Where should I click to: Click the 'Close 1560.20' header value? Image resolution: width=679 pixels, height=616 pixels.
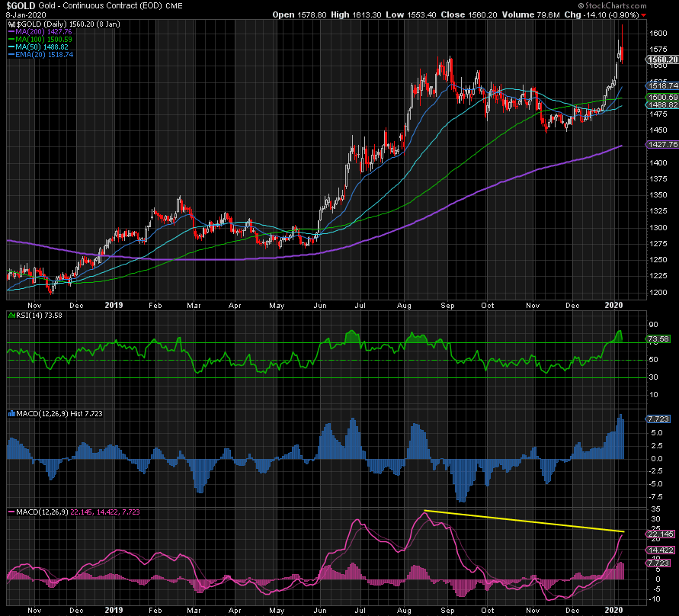(469, 14)
